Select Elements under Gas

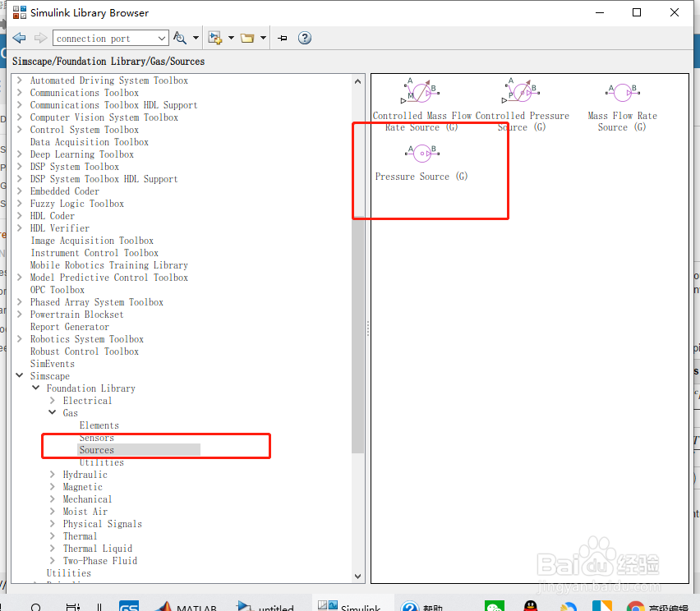coord(99,425)
